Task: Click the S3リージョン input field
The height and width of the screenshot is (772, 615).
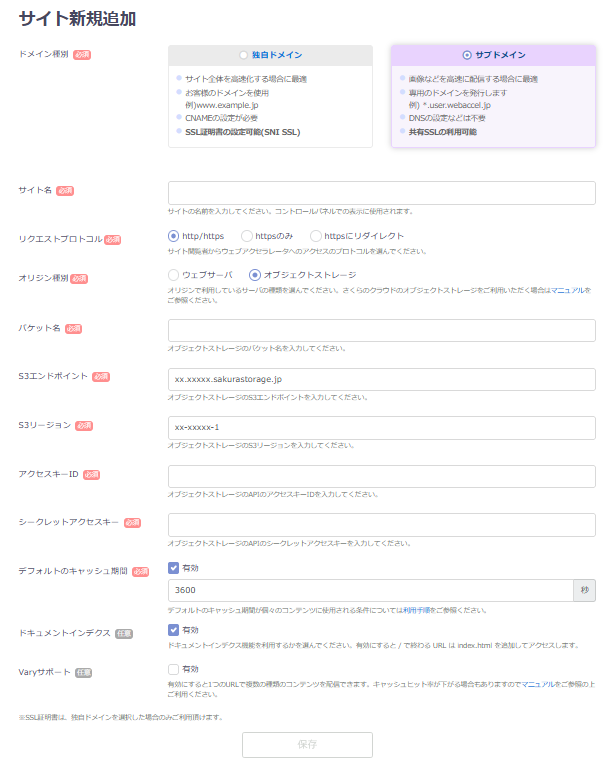Action: 381,428
